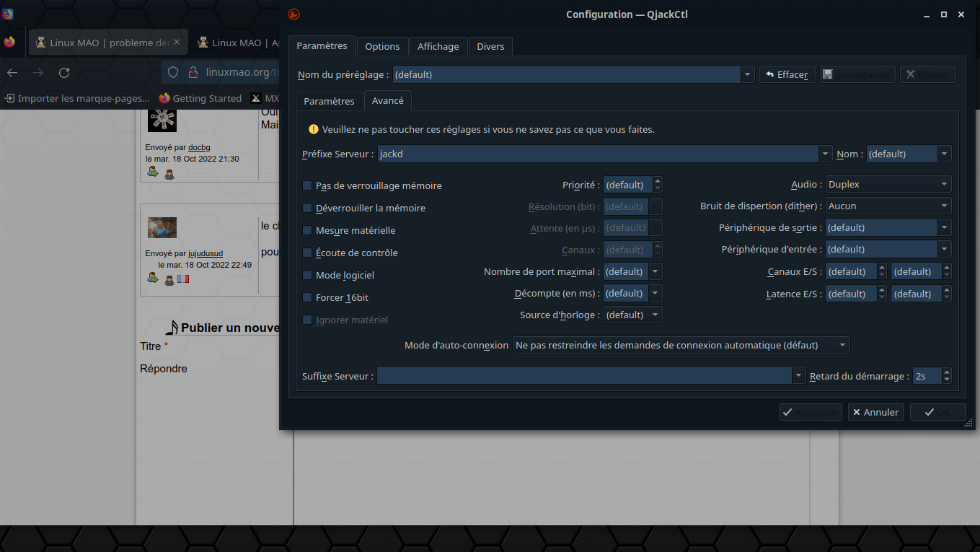
Task: Click the yellow warning icon in QjackCtl
Action: [x=314, y=130]
